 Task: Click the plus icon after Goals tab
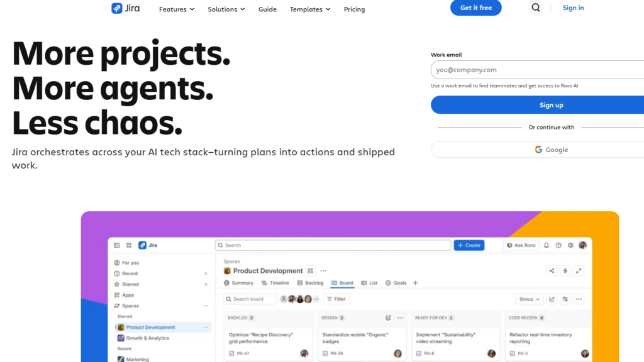click(x=415, y=283)
